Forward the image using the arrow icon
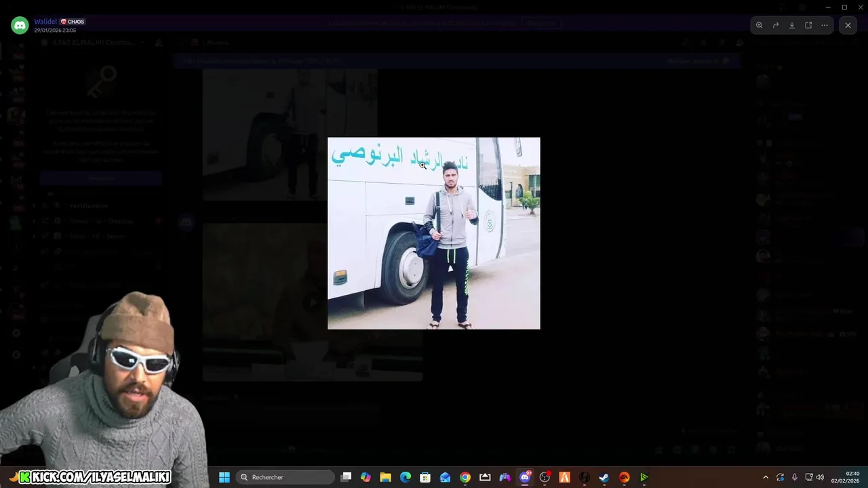Viewport: 868px width, 488px height. pos(776,25)
